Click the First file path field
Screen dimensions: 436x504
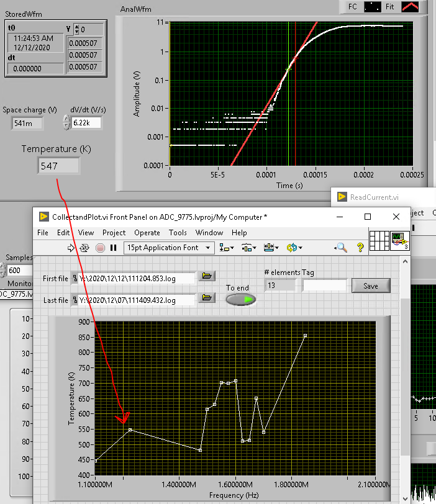click(x=133, y=279)
